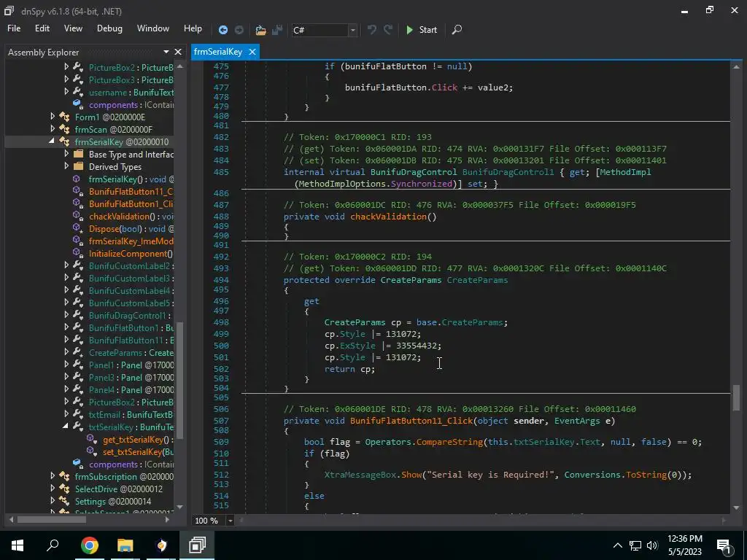
Task: Open File Explorer from the taskbar
Action: 125,545
